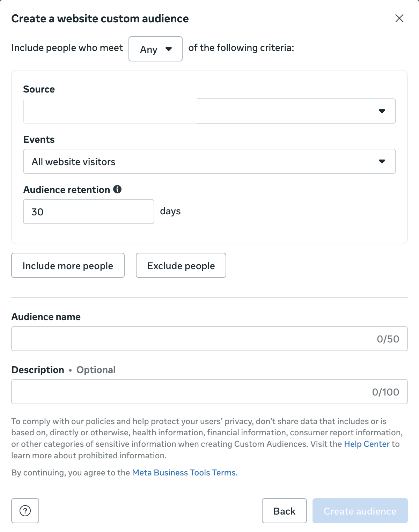
Task: Click the Events dropdown arrow icon
Action: 382,161
